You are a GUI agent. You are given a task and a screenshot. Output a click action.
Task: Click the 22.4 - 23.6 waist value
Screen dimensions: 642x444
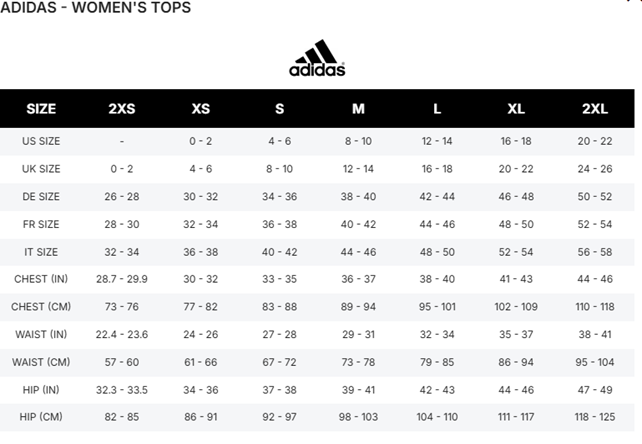pyautogui.click(x=122, y=334)
